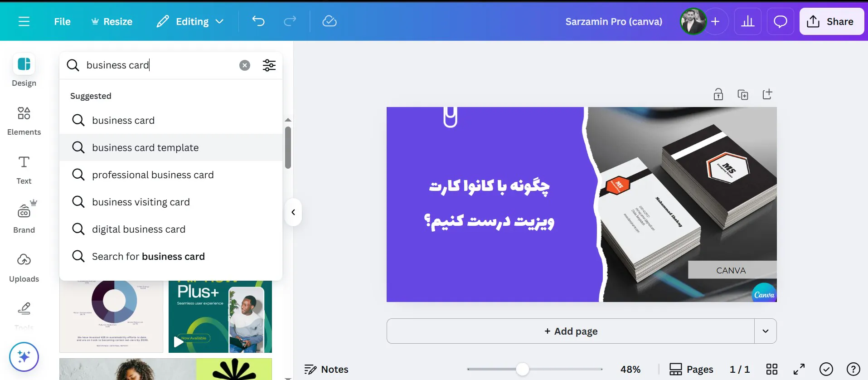
Task: Click the Add page button
Action: [571, 331]
